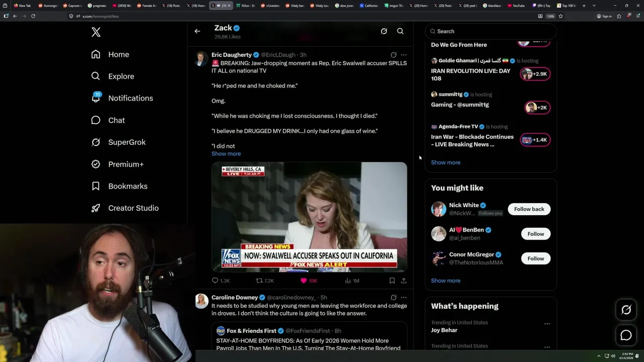Click browser back button
644x362 pixels.
pyautogui.click(x=15, y=16)
